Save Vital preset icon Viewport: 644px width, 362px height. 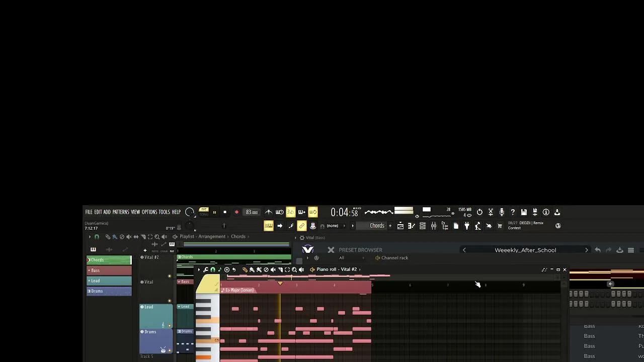click(620, 250)
